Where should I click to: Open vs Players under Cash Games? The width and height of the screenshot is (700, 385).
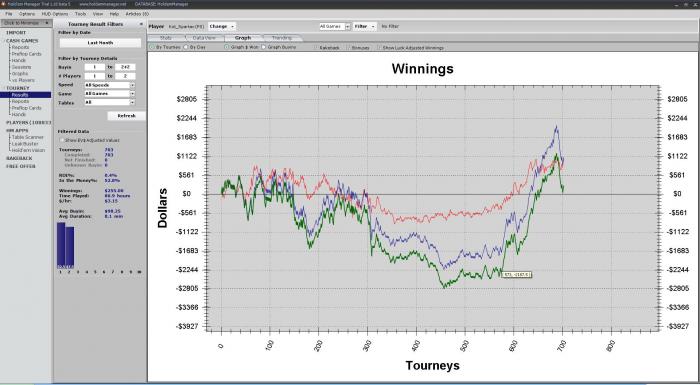point(23,80)
